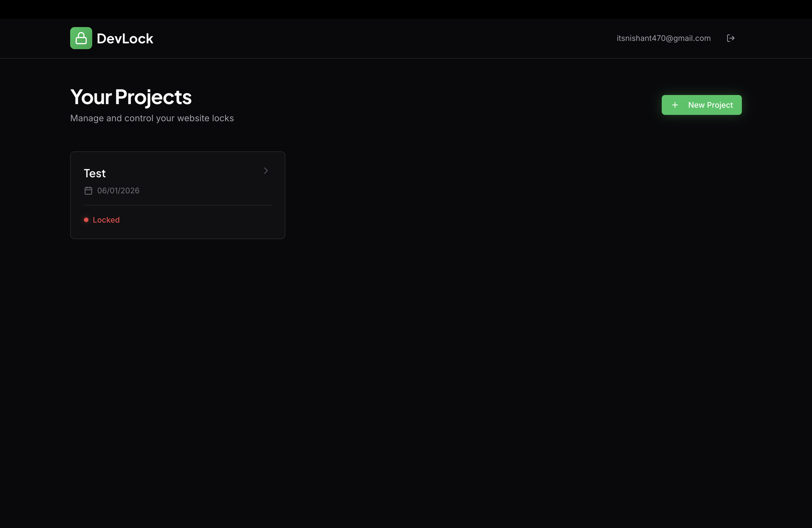The image size is (812, 528).
Task: Click the red status indicator to unlock Test
Action: pos(86,220)
